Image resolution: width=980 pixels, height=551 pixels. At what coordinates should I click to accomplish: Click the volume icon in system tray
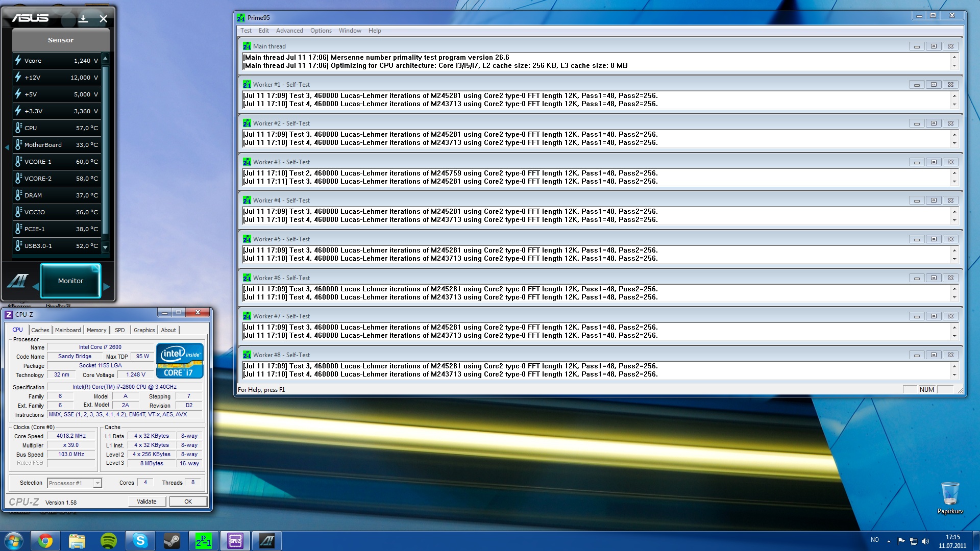926,541
